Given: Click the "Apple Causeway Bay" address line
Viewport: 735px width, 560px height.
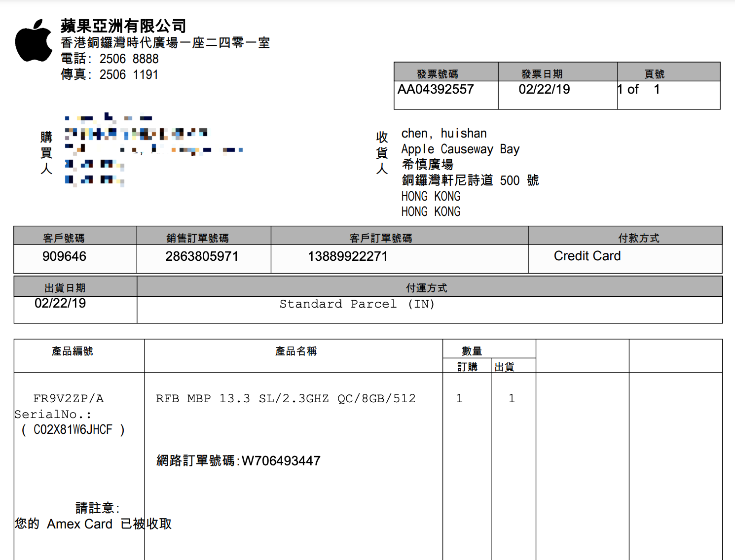Looking at the screenshot, I should (460, 149).
